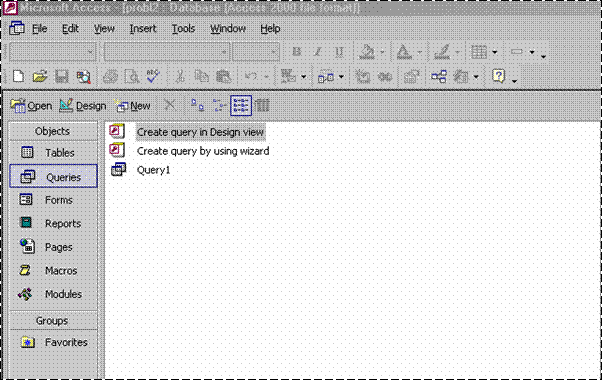Click the Open folder toolbar icon
Image resolution: width=602 pixels, height=380 pixels.
click(40, 76)
